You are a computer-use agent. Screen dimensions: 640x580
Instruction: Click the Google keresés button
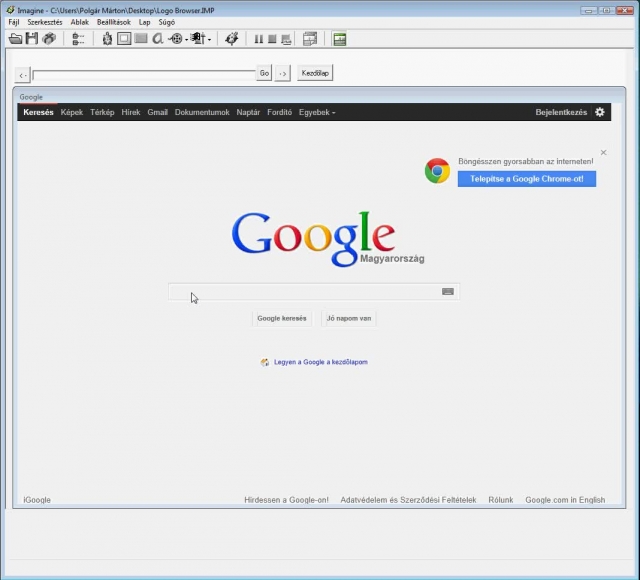pyautogui.click(x=282, y=318)
